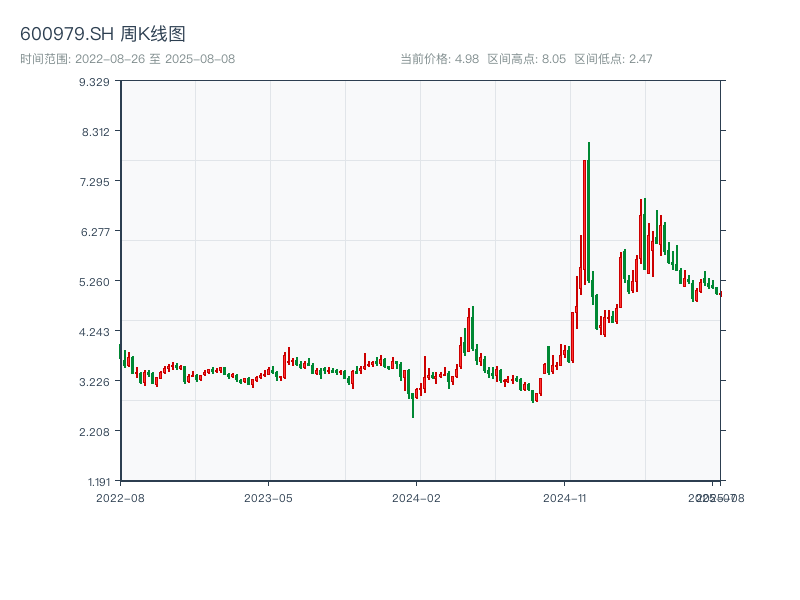Screen dimensions: 800x600
Task: Click the y-axis value 2.208
Action: tap(94, 432)
